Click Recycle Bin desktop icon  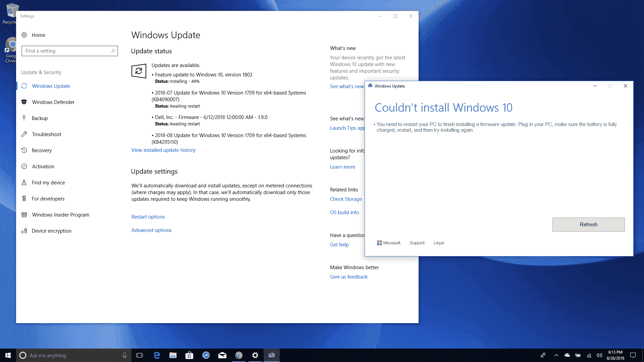click(10, 13)
